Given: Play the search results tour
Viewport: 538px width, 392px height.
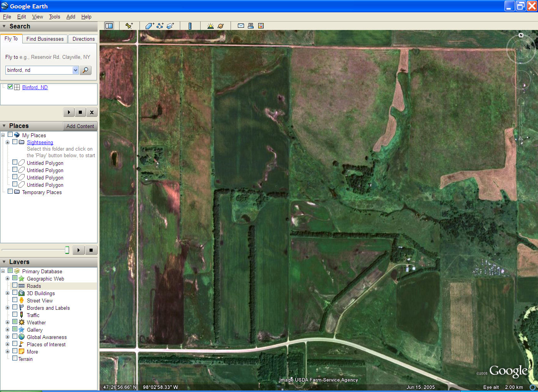Looking at the screenshot, I should [69, 112].
